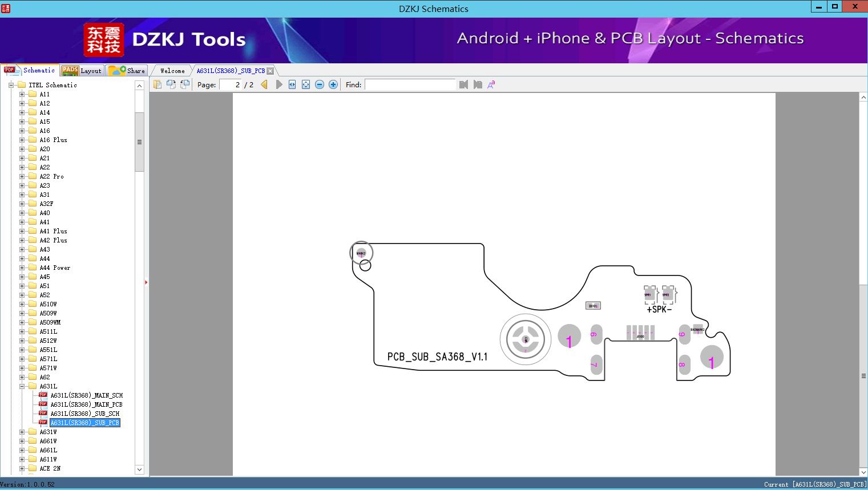Open A631L(SR368)_MAIN_PCB PDF file
The width and height of the screenshot is (868, 490).
click(86, 404)
